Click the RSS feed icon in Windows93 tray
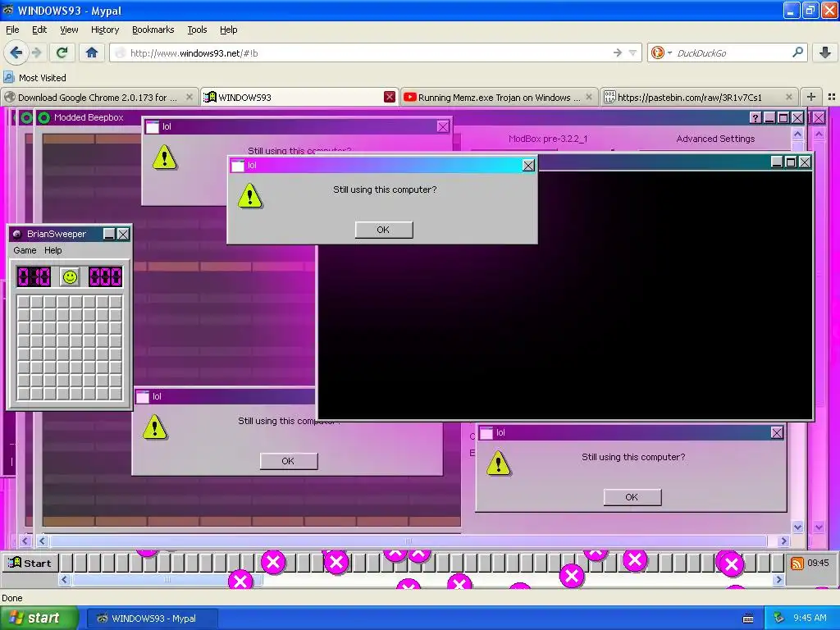 pos(797,563)
